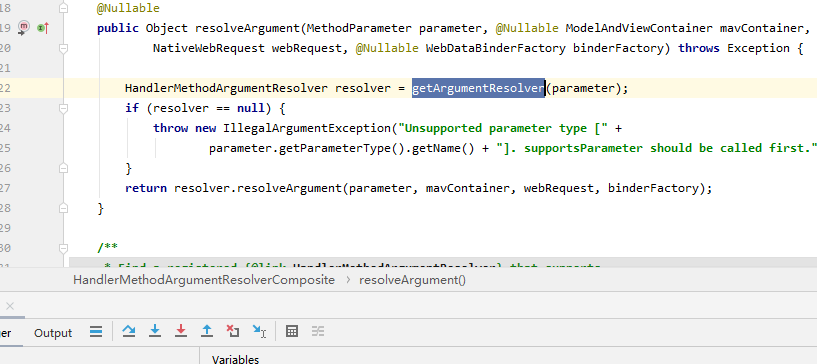Collapse the fold marker at the @Nullable line
The width and height of the screenshot is (817, 364).
point(64,8)
